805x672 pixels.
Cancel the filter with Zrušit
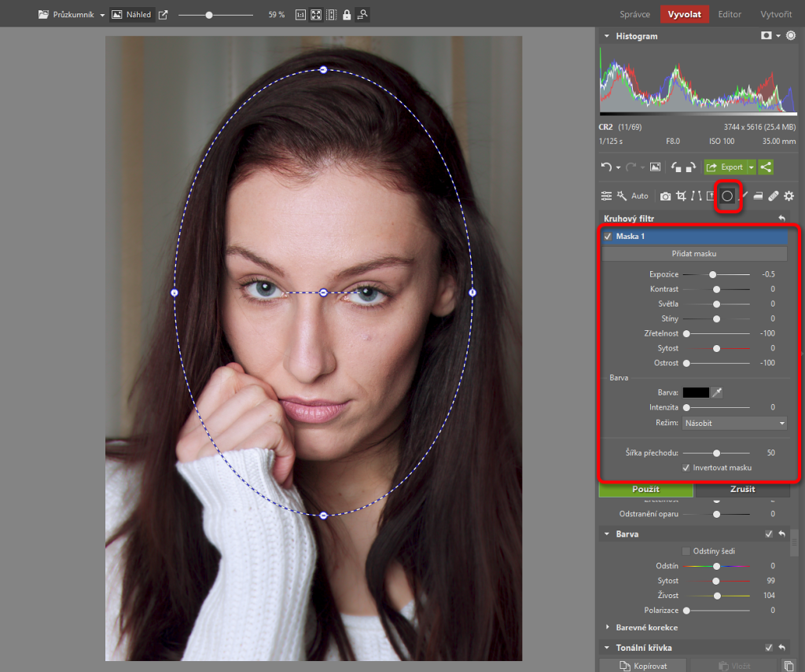(x=742, y=489)
